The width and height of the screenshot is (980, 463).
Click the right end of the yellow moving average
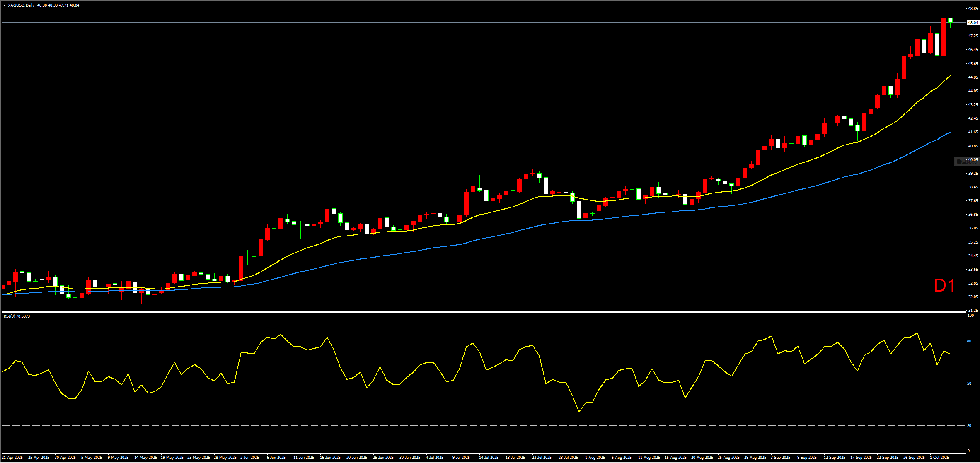coord(950,76)
